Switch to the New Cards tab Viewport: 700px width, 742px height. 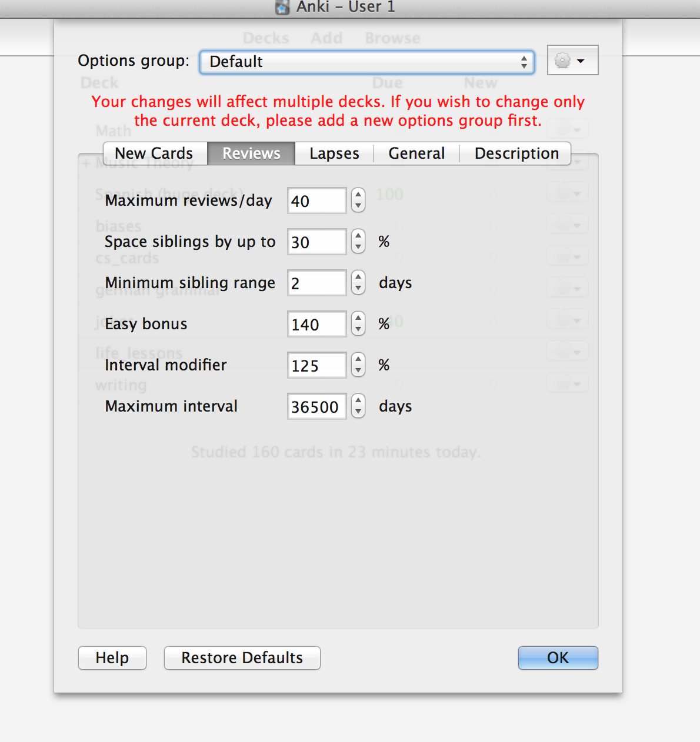point(154,153)
